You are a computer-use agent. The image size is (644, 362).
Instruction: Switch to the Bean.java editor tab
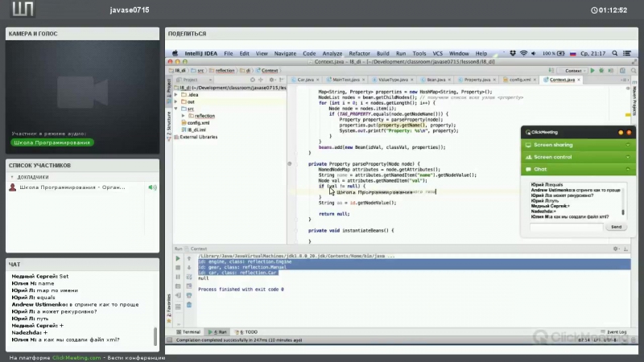(x=436, y=80)
